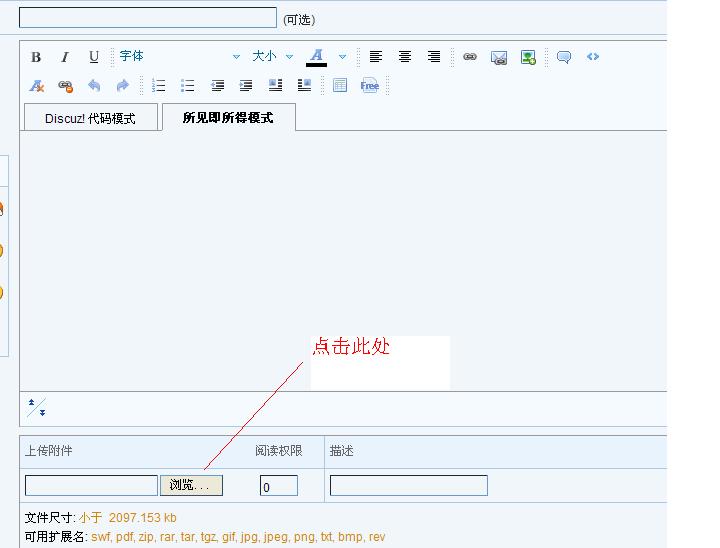Click the 阅读权限 column header

click(279, 451)
